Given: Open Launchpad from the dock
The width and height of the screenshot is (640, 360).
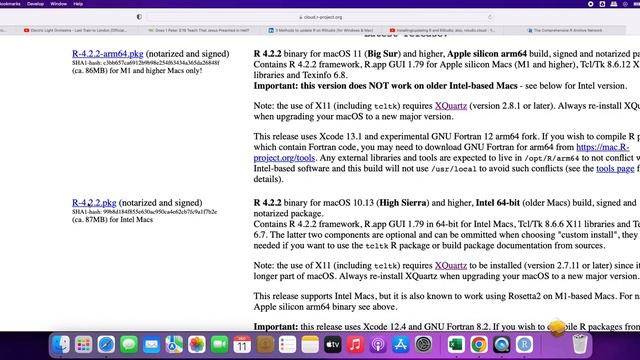Looking at the screenshot, I should point(84,344).
